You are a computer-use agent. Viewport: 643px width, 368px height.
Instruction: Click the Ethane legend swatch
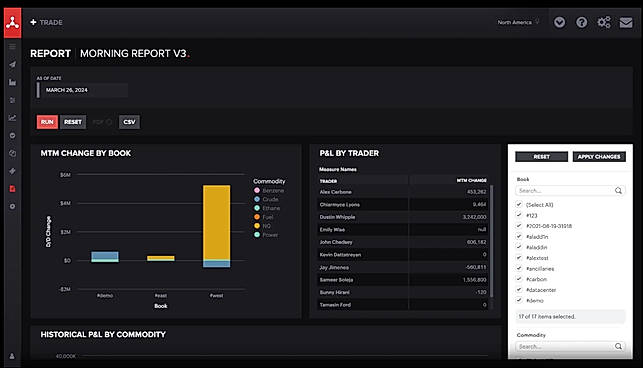[257, 208]
